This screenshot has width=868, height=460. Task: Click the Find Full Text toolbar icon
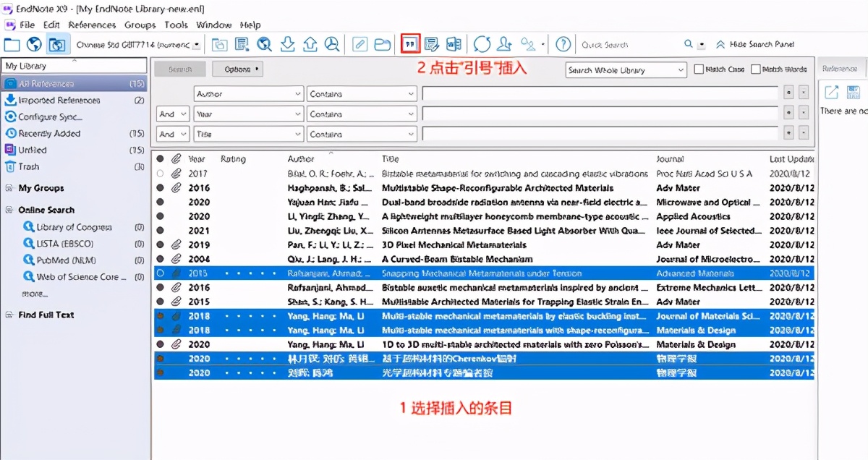click(x=332, y=44)
